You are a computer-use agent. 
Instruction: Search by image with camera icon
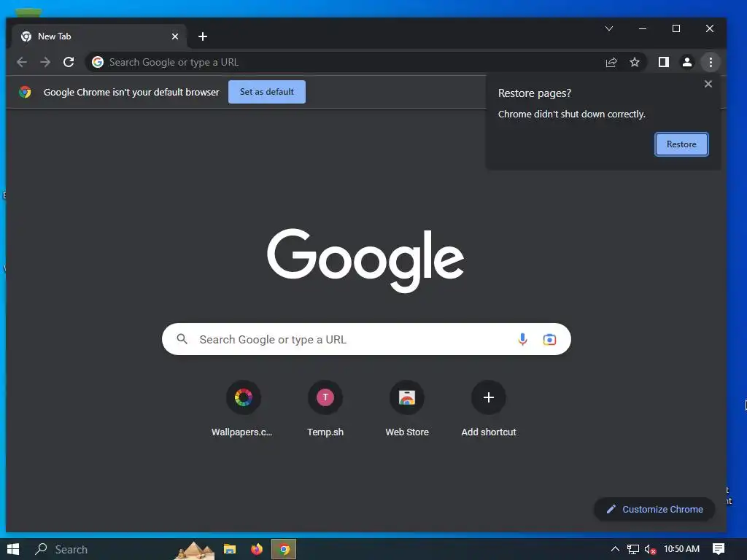(x=549, y=340)
